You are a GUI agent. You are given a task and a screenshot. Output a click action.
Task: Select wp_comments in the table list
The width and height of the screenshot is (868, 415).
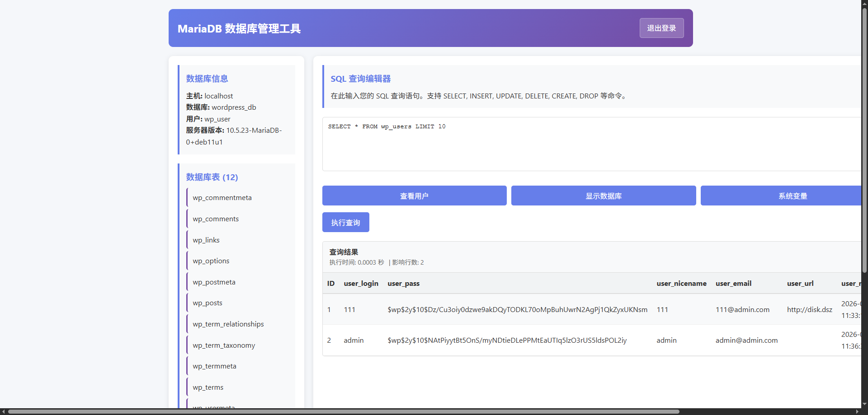[216, 219]
